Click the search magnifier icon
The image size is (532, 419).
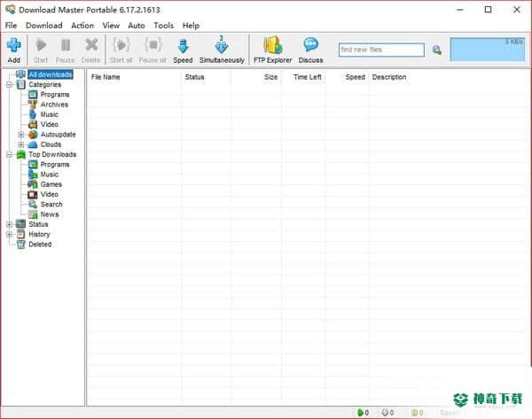[x=437, y=50]
